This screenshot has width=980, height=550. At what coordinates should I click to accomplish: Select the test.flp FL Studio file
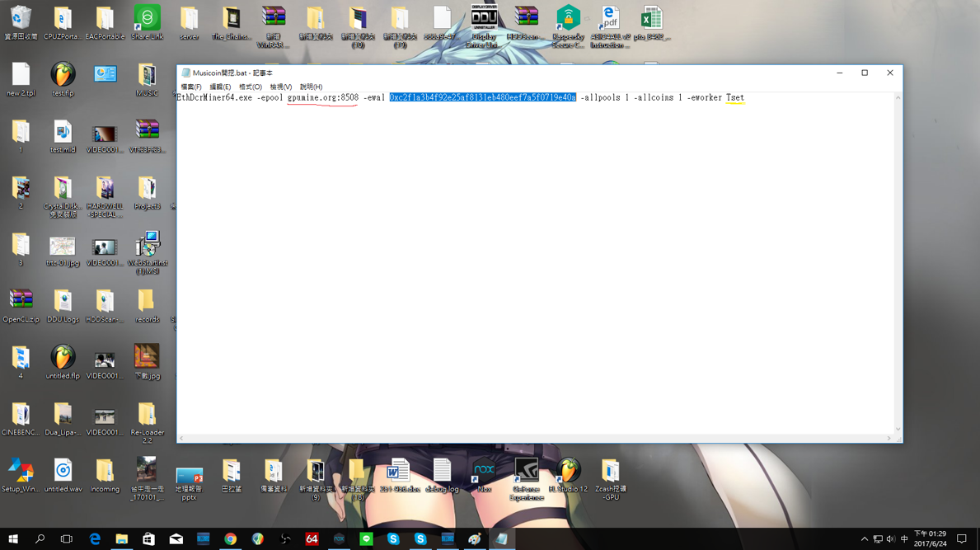click(x=63, y=79)
